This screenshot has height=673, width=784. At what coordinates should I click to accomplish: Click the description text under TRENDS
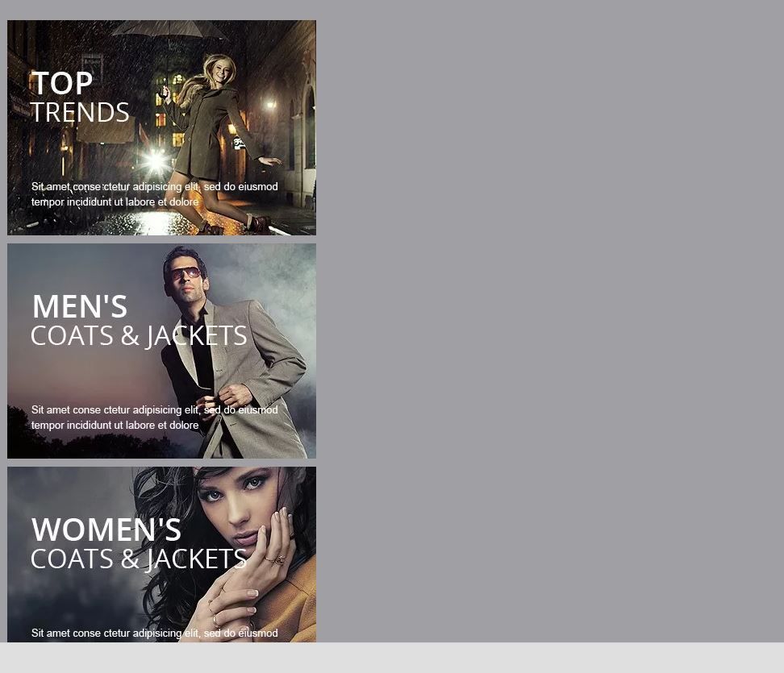point(154,194)
